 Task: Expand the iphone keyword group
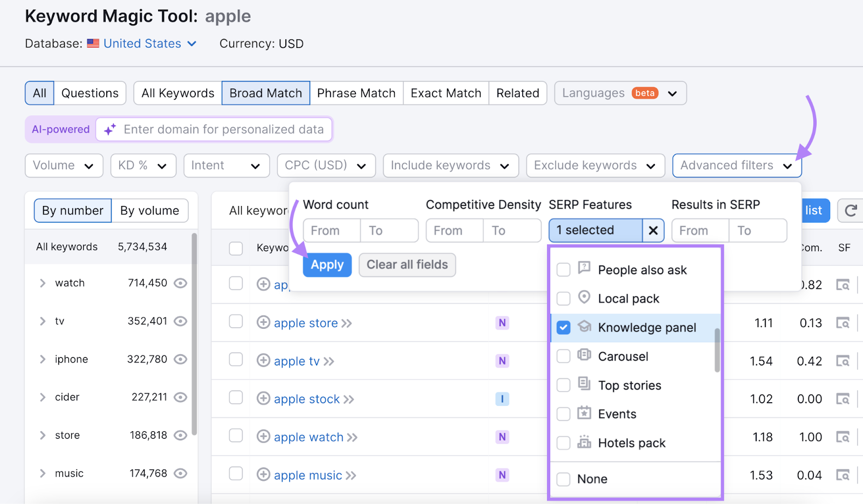coord(43,359)
